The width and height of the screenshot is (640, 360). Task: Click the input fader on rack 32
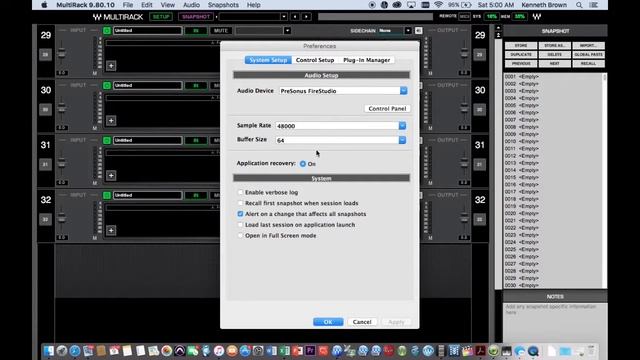click(x=62, y=218)
